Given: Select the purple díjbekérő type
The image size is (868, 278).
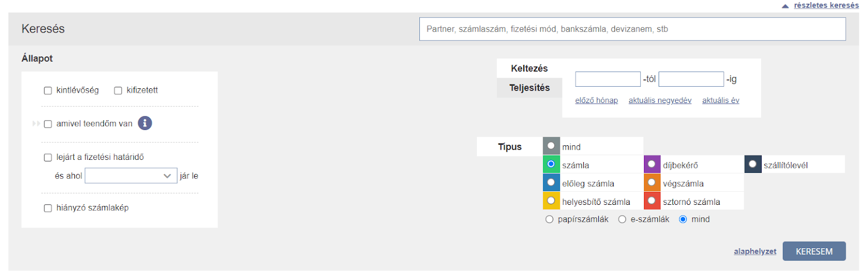Looking at the screenshot, I should click(652, 164).
